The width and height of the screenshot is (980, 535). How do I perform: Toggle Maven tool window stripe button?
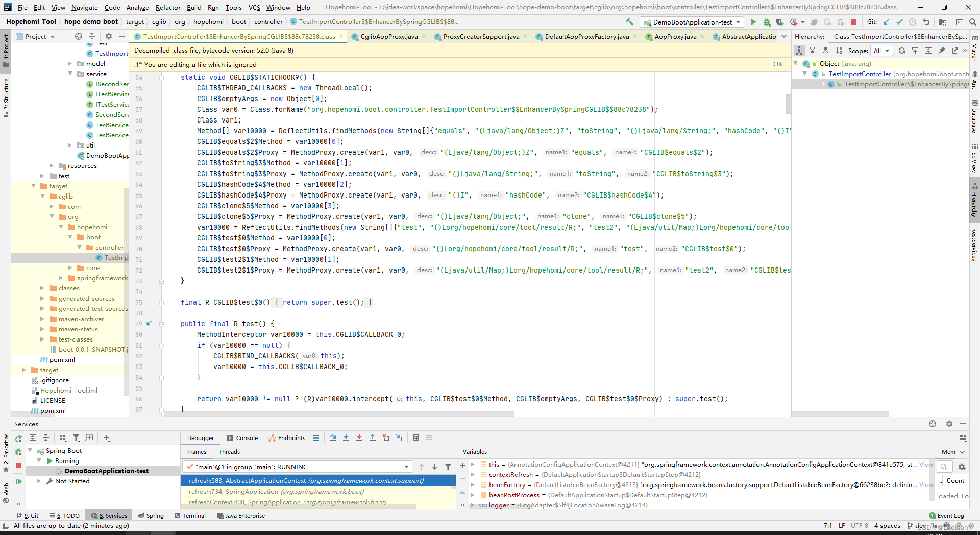point(974,48)
